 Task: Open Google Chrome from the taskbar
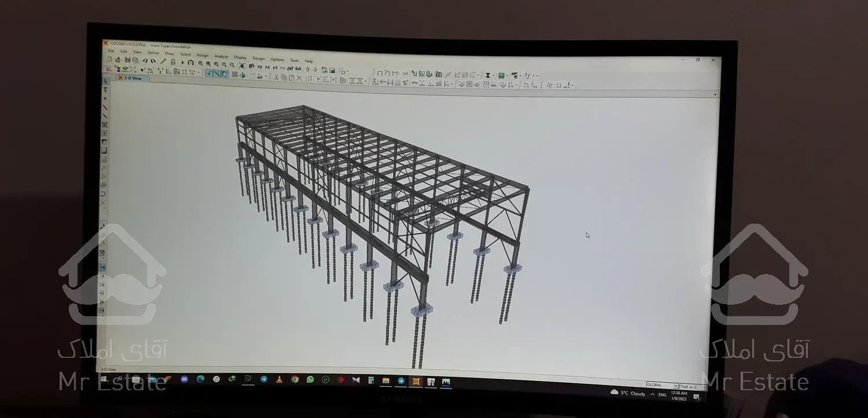coord(295,380)
